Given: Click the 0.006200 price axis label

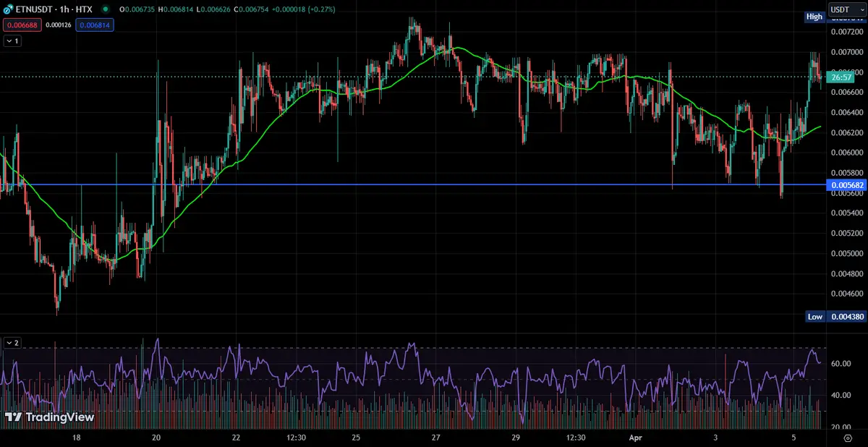Looking at the screenshot, I should pos(846,133).
